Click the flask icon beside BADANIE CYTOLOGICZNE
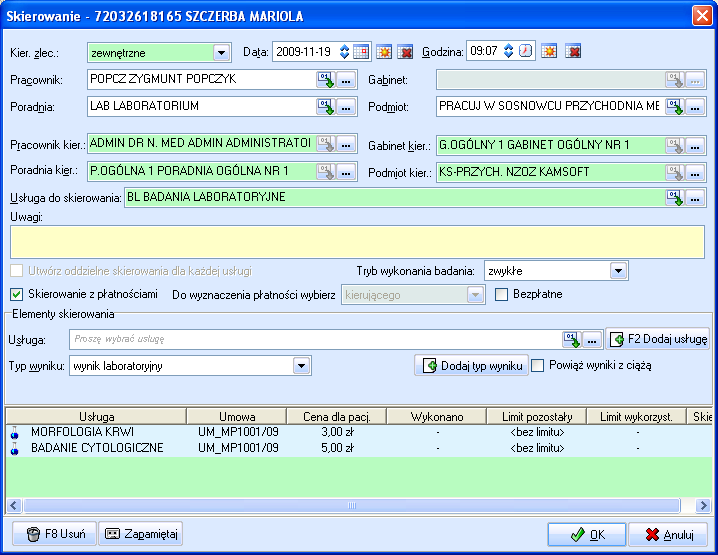This screenshot has height=555, width=718. pos(15,448)
